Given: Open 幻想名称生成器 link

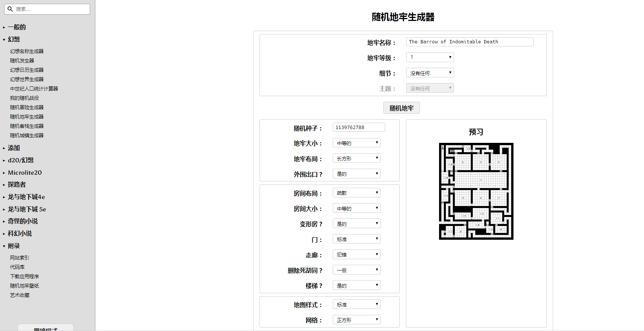Looking at the screenshot, I should [x=27, y=51].
